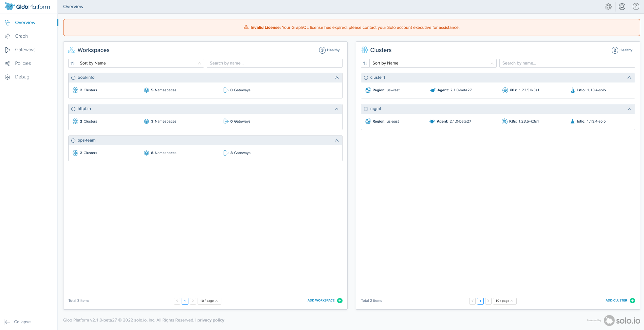Click the clusters icon in bookinfo workspace
644x330 pixels.
[75, 90]
